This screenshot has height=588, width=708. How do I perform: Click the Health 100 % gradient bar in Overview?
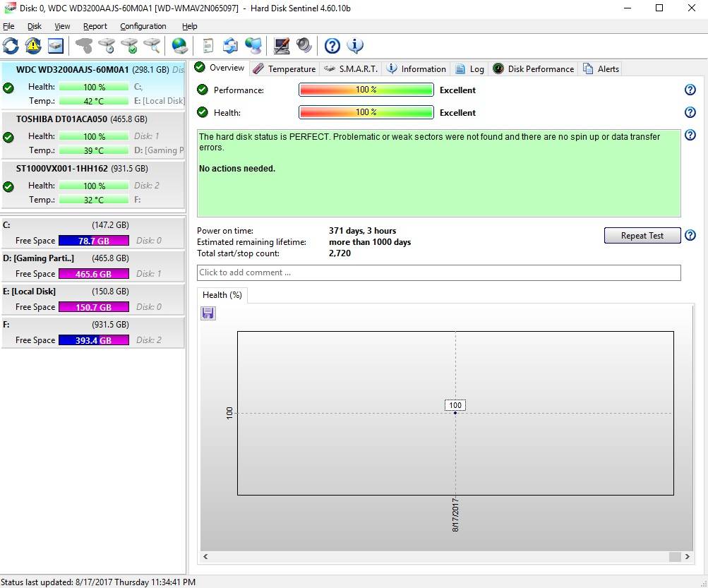(x=366, y=112)
